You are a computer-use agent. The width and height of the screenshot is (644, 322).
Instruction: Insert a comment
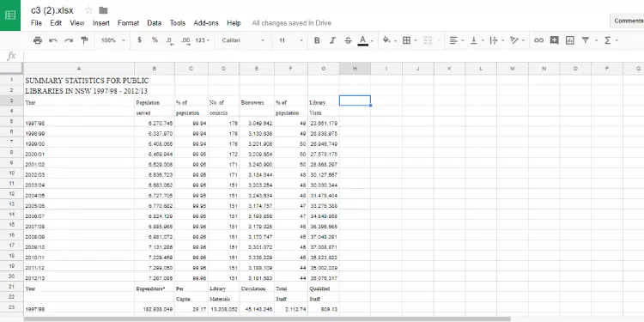[x=554, y=40]
